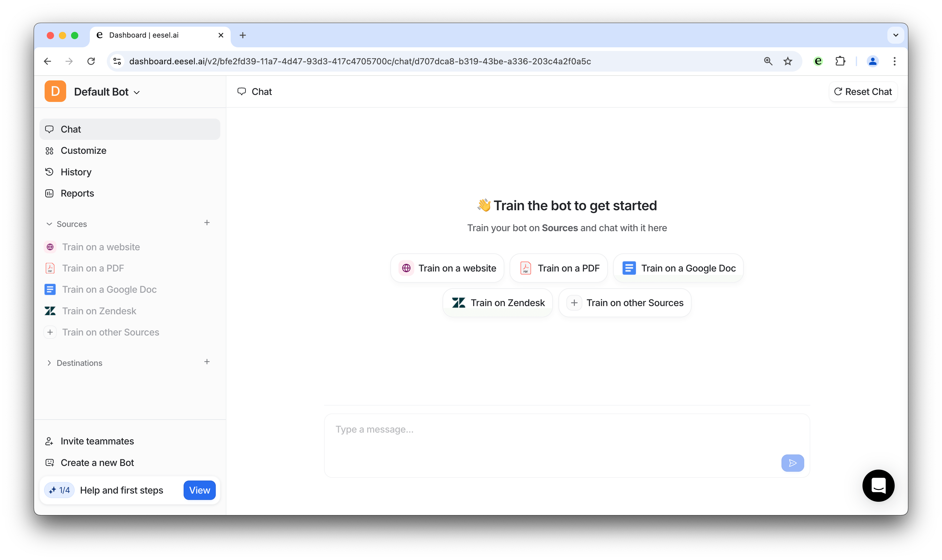Click Invite teammates link
Viewport: 942px width, 560px height.
point(97,441)
